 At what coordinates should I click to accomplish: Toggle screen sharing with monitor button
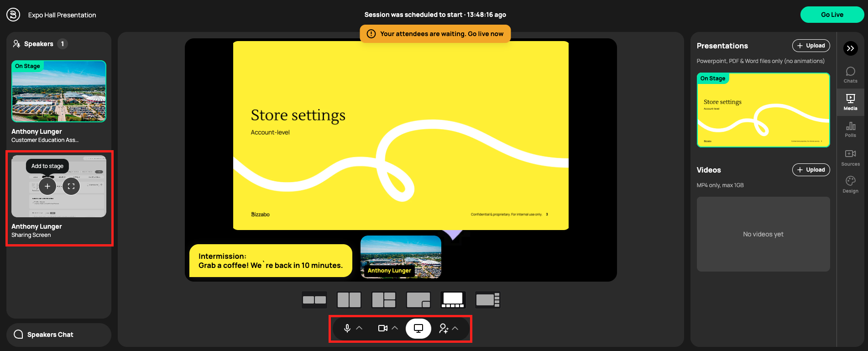(418, 329)
